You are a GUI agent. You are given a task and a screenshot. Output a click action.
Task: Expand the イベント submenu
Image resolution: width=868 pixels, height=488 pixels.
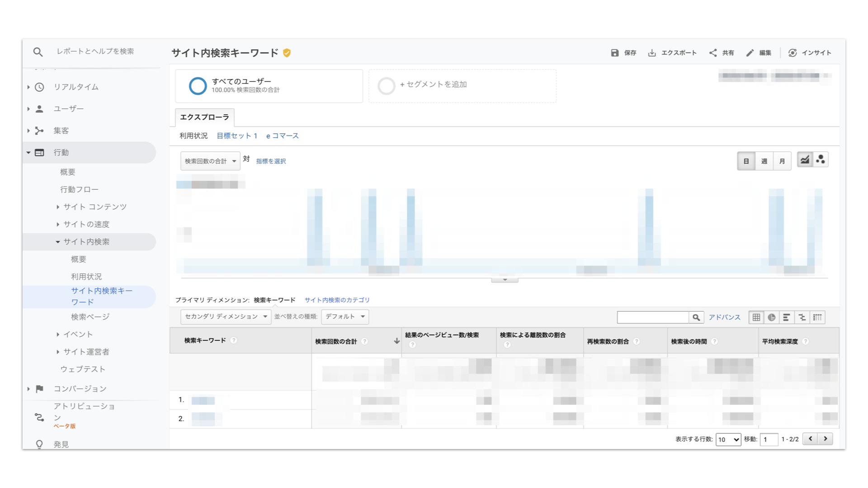pos(58,334)
